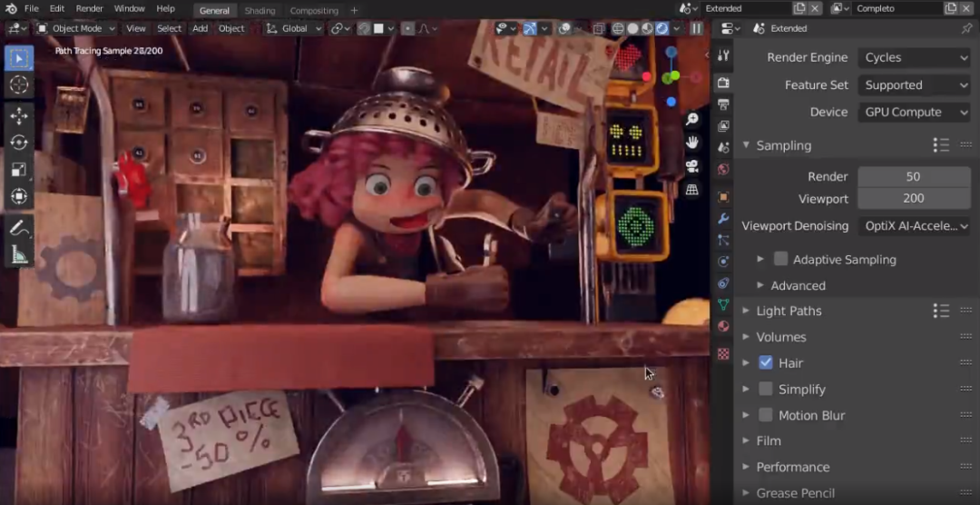Switch to solid viewport shading
980x505 pixels.
point(632,29)
